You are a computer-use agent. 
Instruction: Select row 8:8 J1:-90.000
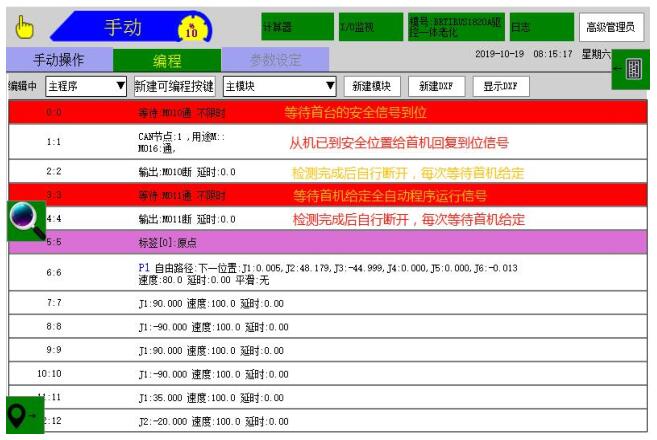tap(328, 326)
